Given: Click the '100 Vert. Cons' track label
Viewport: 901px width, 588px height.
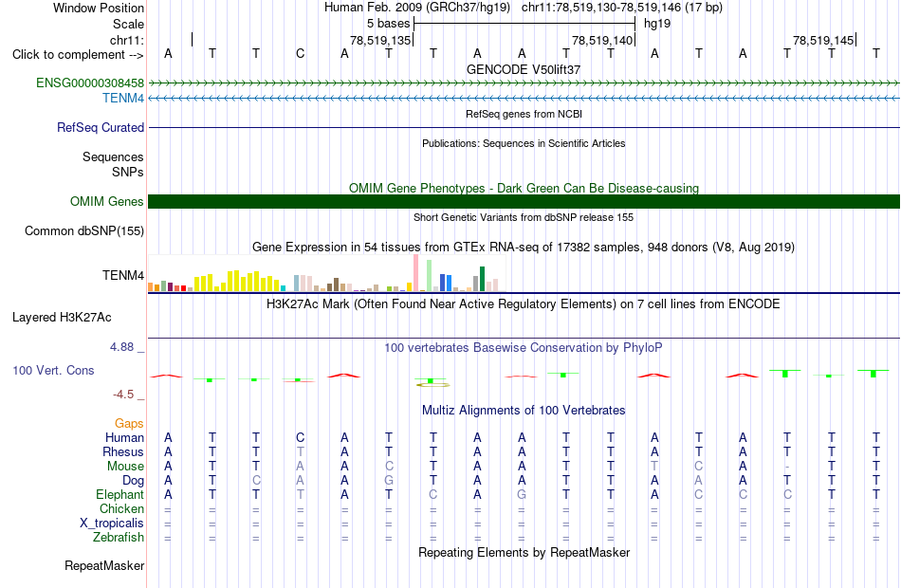Looking at the screenshot, I should (x=53, y=370).
